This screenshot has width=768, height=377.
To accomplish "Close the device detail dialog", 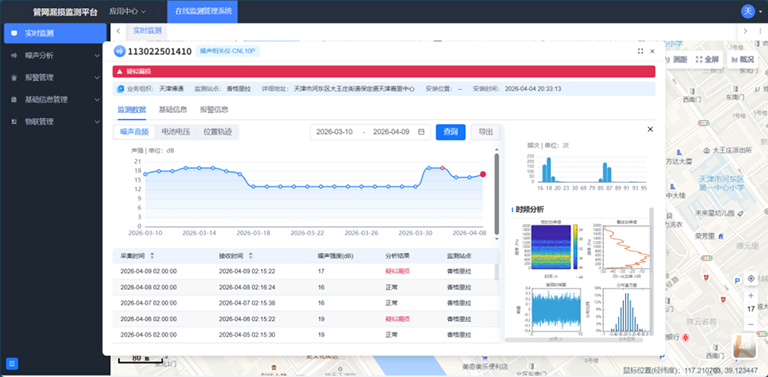I will pos(652,51).
